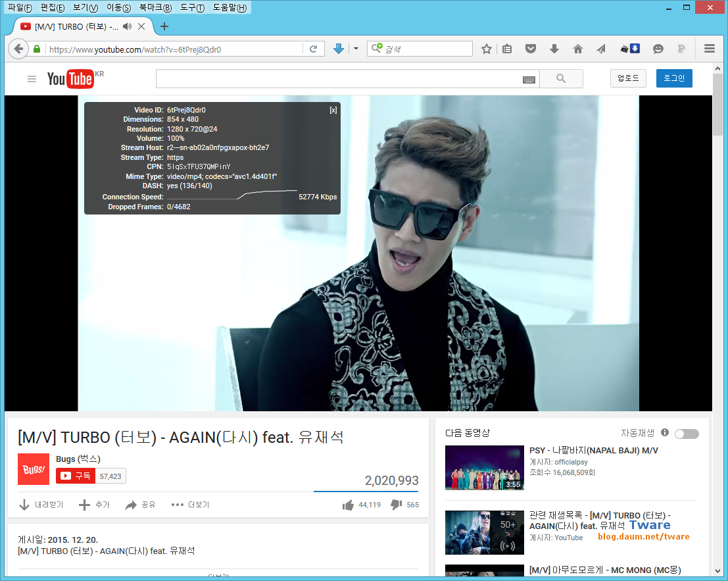Image resolution: width=728 pixels, height=581 pixels.
Task: Reload the page with the refresh icon
Action: tap(313, 49)
